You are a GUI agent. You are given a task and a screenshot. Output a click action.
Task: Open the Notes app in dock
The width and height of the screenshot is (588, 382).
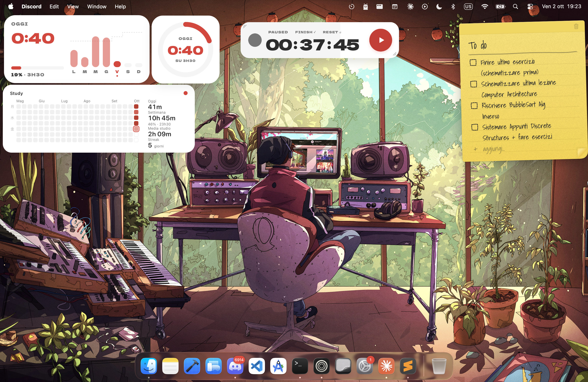click(x=170, y=366)
